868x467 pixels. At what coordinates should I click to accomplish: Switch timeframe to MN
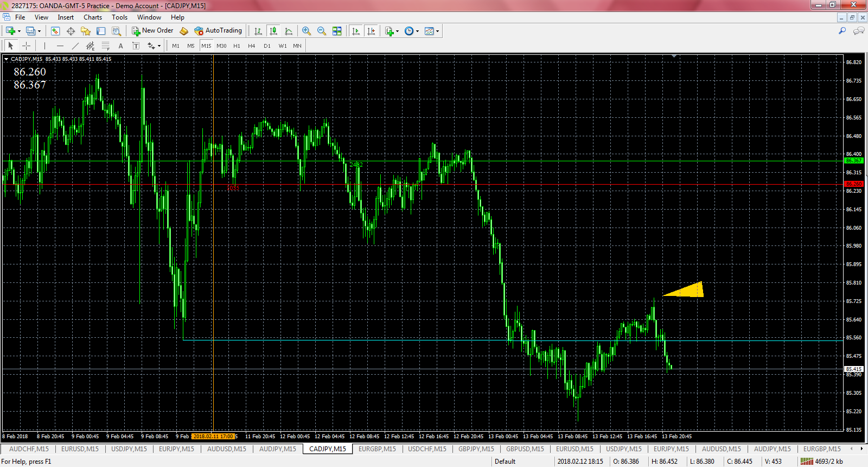(297, 46)
